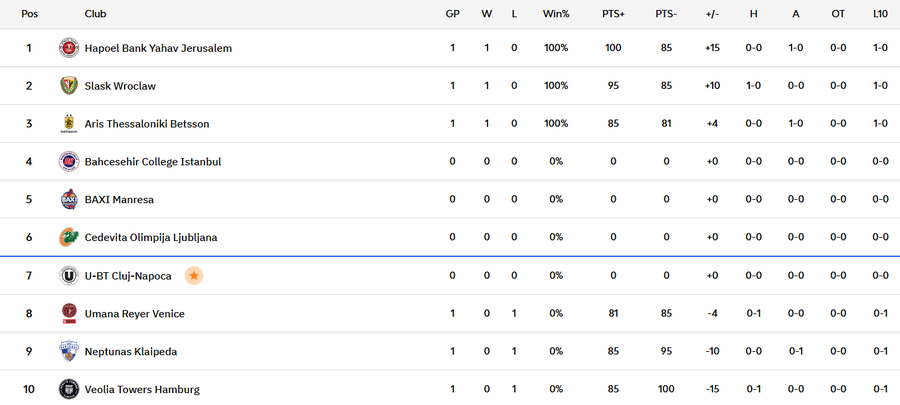Sort table by PTS+ column header
900x405 pixels.
tap(613, 14)
